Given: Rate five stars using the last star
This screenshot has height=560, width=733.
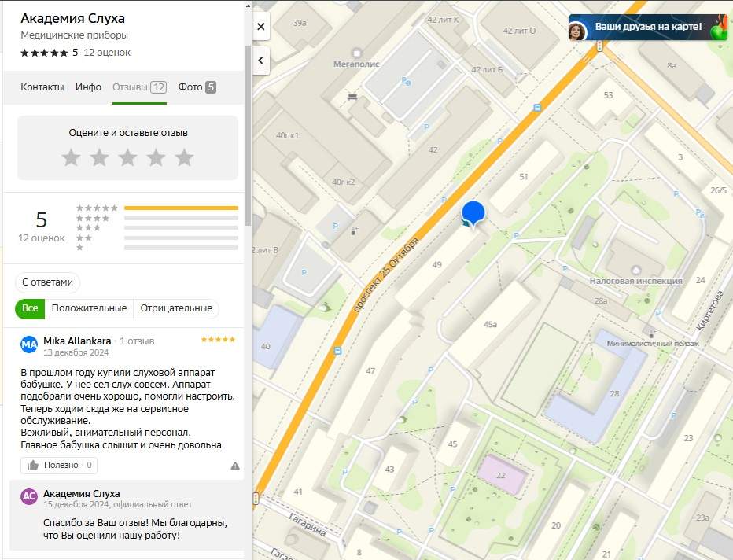Looking at the screenshot, I should pyautogui.click(x=184, y=158).
